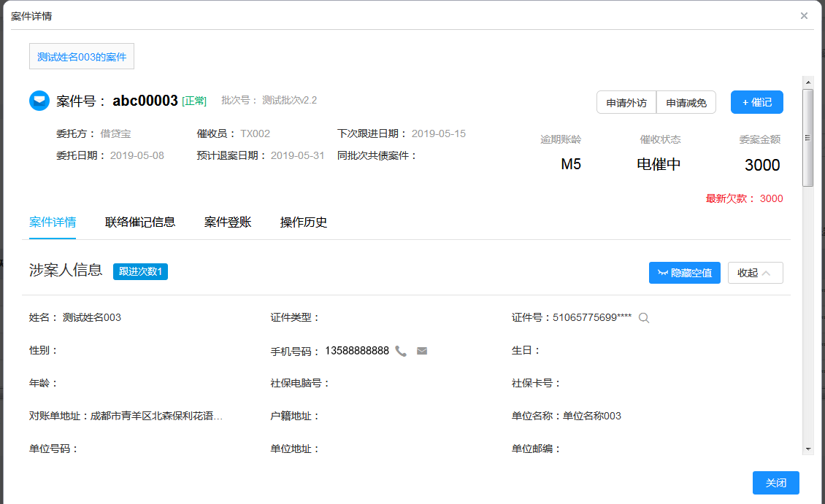The image size is (825, 504).
Task: Click the envelope message icon beside phone number
Action: coord(422,351)
